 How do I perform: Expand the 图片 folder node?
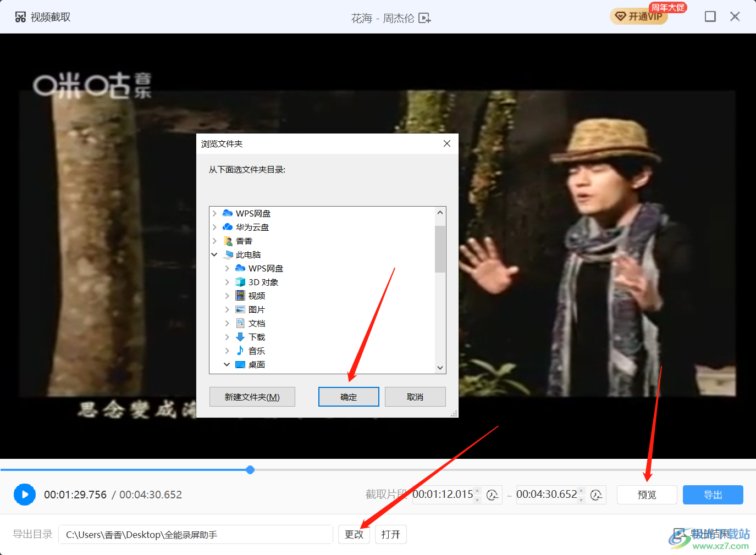(227, 309)
